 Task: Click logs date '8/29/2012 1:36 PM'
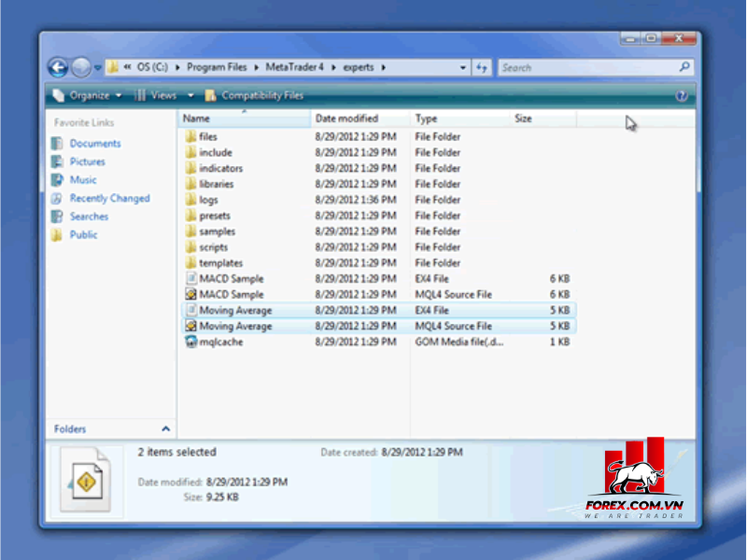pyautogui.click(x=356, y=200)
